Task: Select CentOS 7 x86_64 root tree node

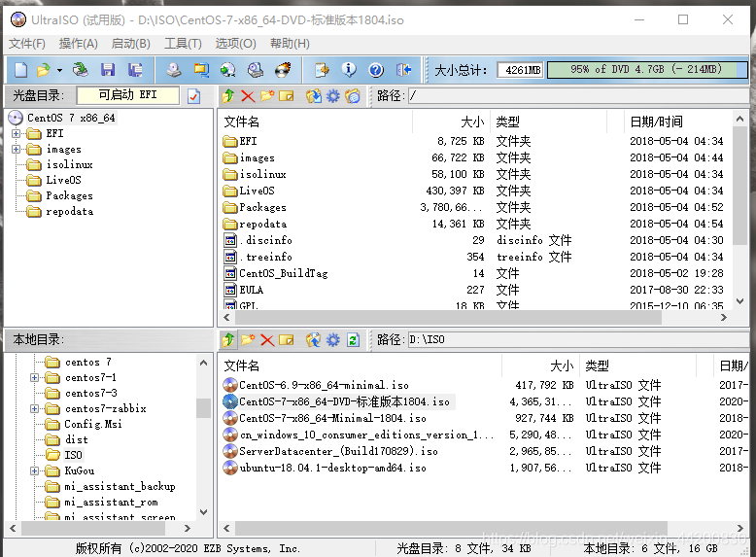Action: point(71,118)
